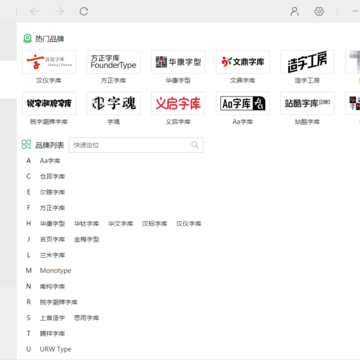Select 仓耳字库 in the brand list
Image resolution: width=360 pixels, height=360 pixels.
pyautogui.click(x=52, y=177)
